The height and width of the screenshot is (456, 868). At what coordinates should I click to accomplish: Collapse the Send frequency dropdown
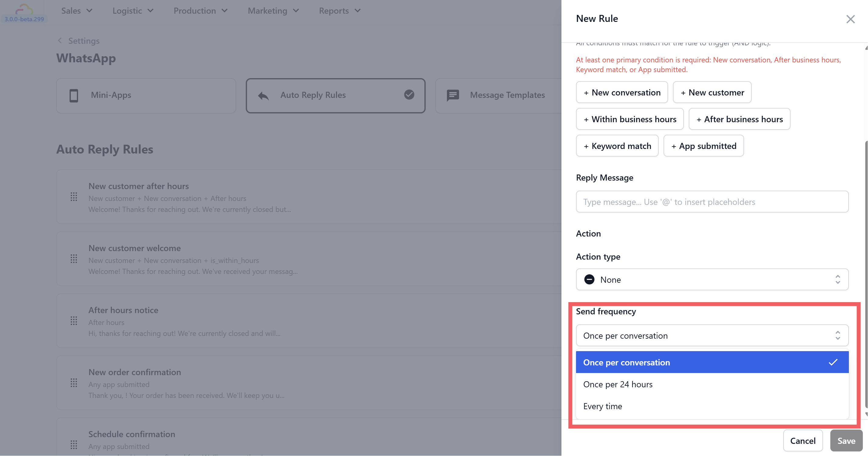point(712,336)
